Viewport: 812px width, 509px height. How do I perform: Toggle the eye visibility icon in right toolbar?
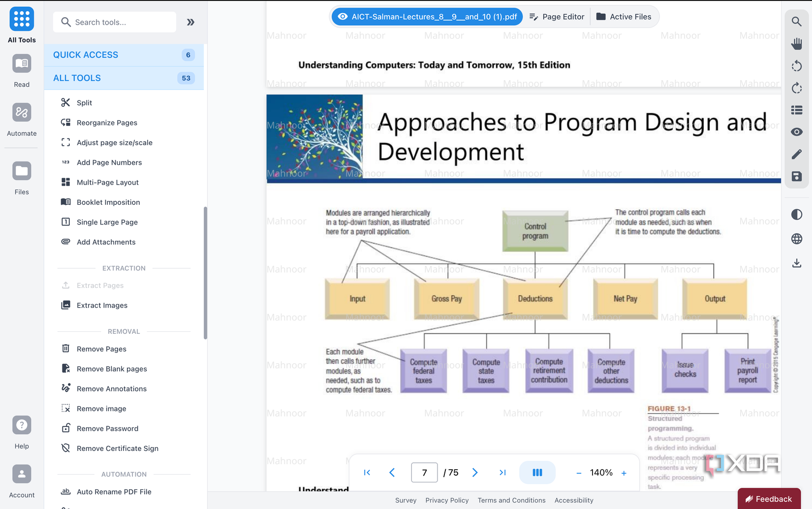tap(796, 132)
